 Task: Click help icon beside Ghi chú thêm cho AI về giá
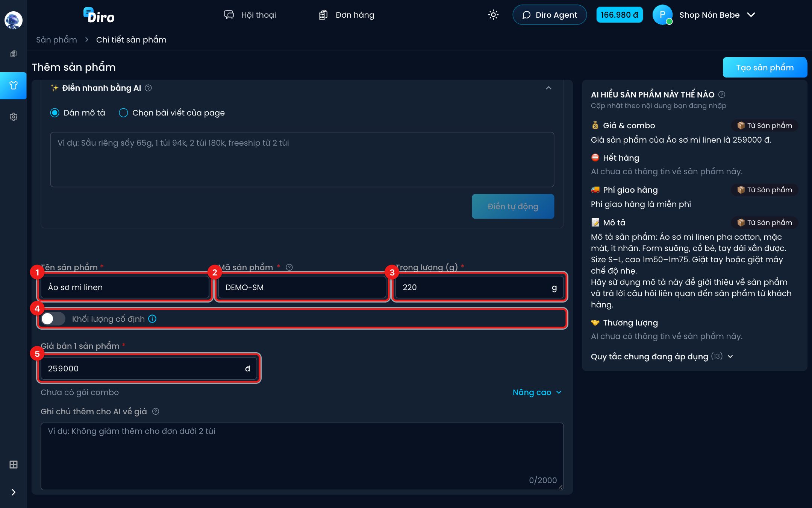click(x=156, y=411)
